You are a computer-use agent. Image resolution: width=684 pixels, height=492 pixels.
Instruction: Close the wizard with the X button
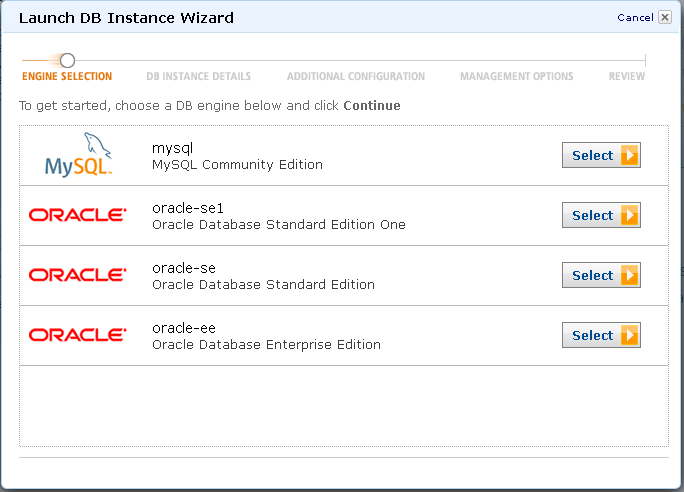point(665,17)
